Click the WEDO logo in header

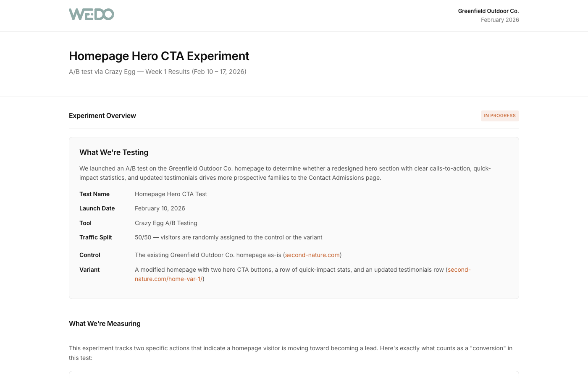pos(92,14)
